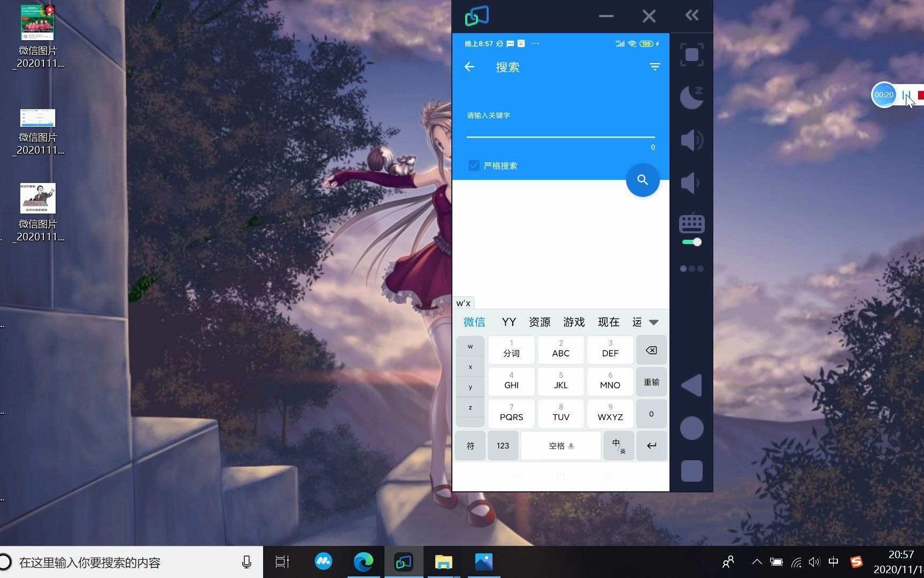Click Windows taskbar search box

pos(131,562)
